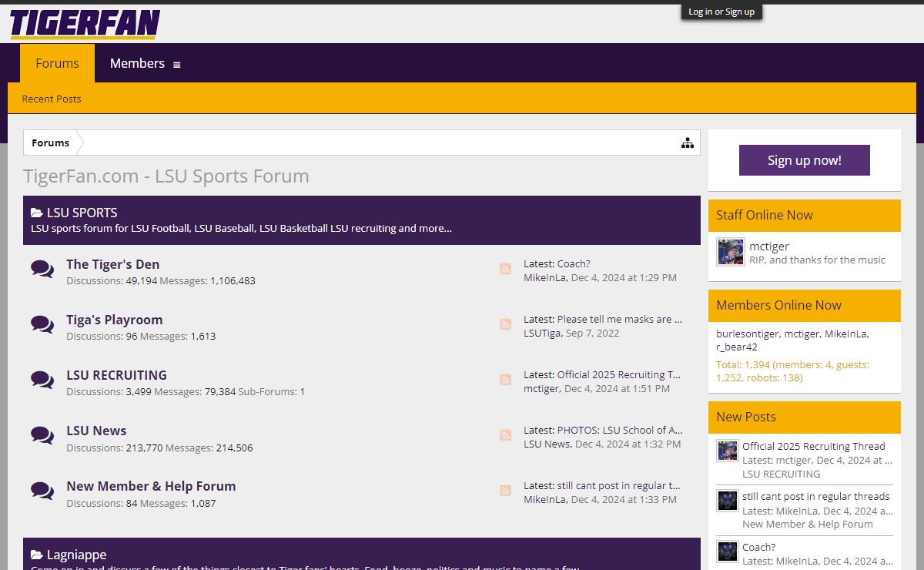This screenshot has width=924, height=570.
Task: Click mctiger in LSU RECRUITING latest row
Action: point(541,388)
